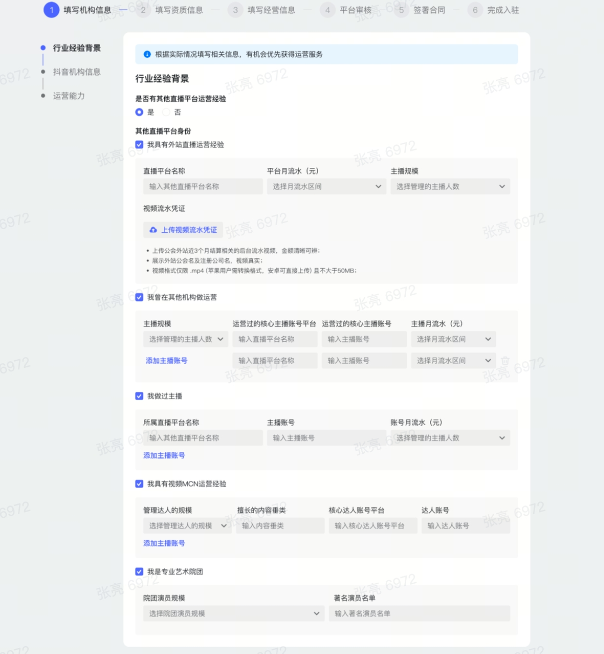
Task: Click the step 4 平台审核 circle
Action: click(x=328, y=10)
